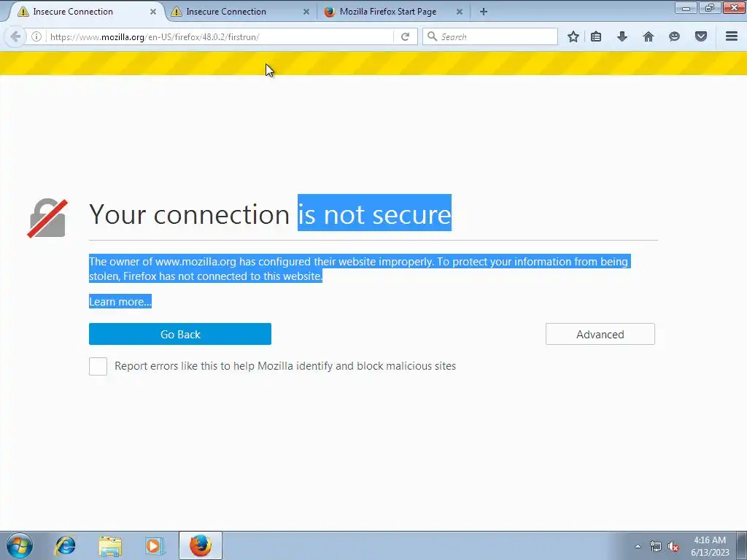Open the hamburger menu
Viewport: 747px width, 560px height.
pos(732,36)
